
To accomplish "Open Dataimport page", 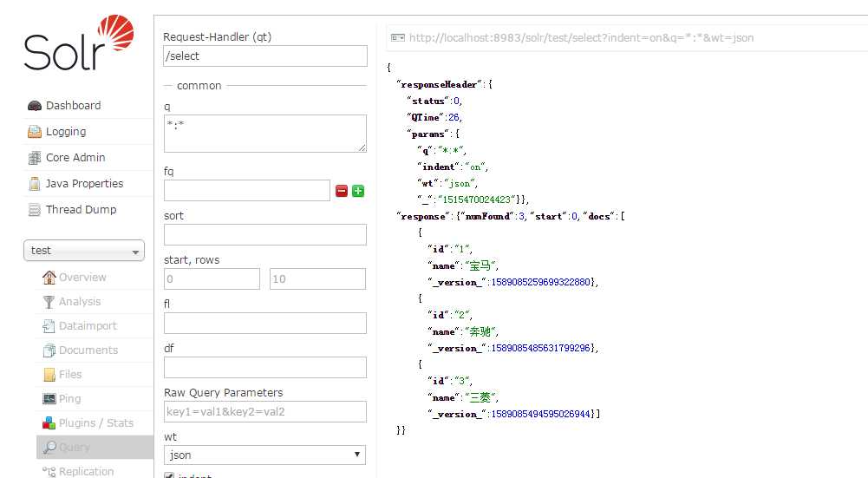I will (x=88, y=326).
